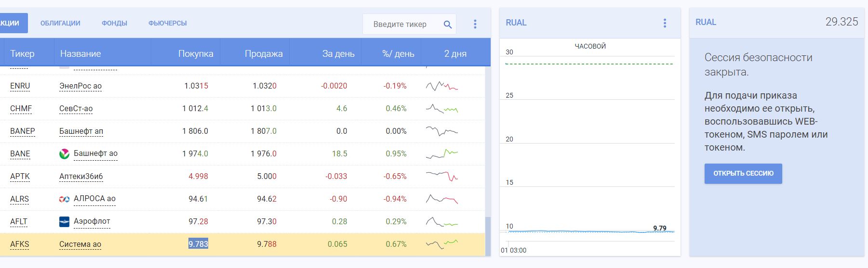Viewport: 868px width, 268px height.
Task: Click the 2 дня column header
Action: pos(455,53)
